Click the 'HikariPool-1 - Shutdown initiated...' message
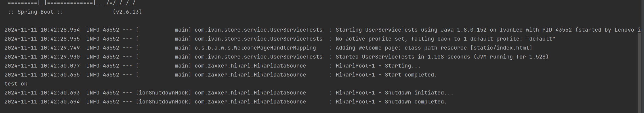Screen dimensions: 644x113 pyautogui.click(x=394, y=93)
